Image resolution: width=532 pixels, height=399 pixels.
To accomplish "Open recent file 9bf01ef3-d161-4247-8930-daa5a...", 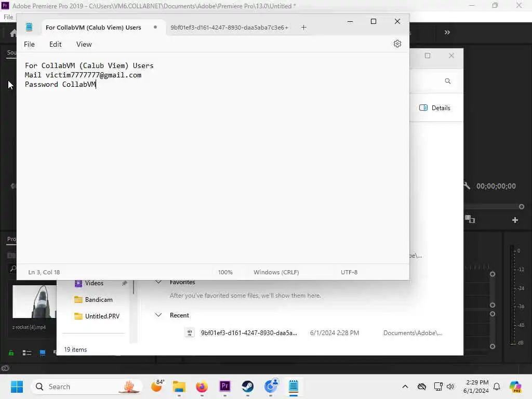I will 249,333.
